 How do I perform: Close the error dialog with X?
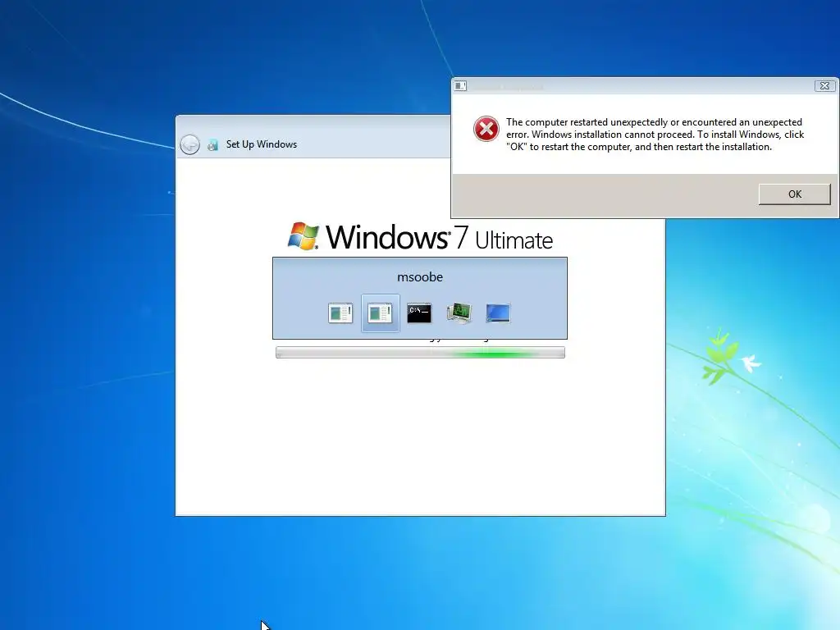[824, 85]
